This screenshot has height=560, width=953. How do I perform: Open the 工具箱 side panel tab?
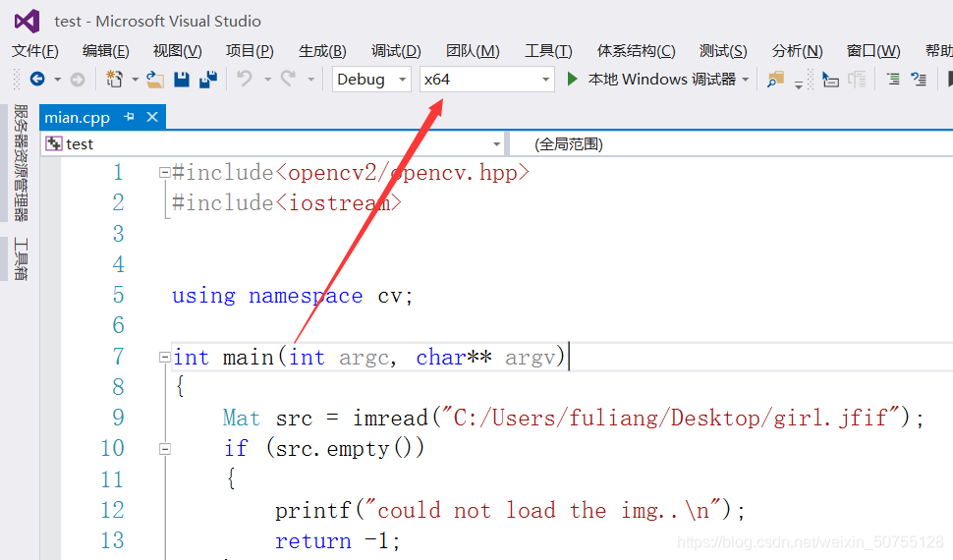pyautogui.click(x=21, y=259)
